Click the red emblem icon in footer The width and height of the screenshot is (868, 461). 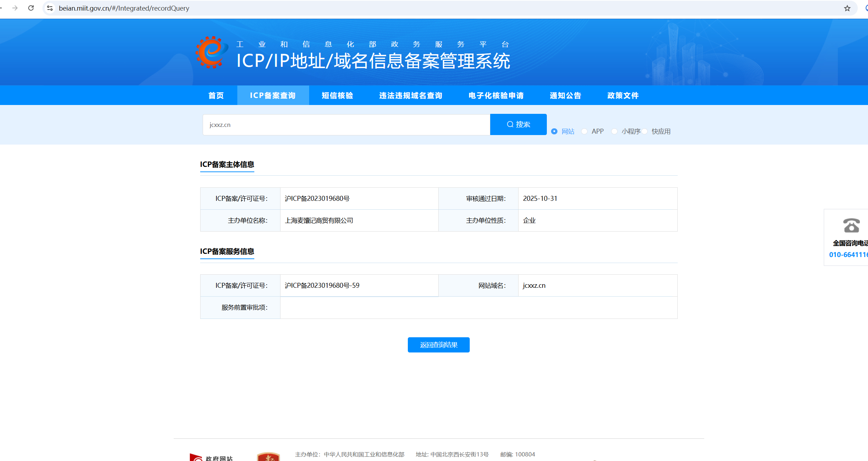click(268, 456)
